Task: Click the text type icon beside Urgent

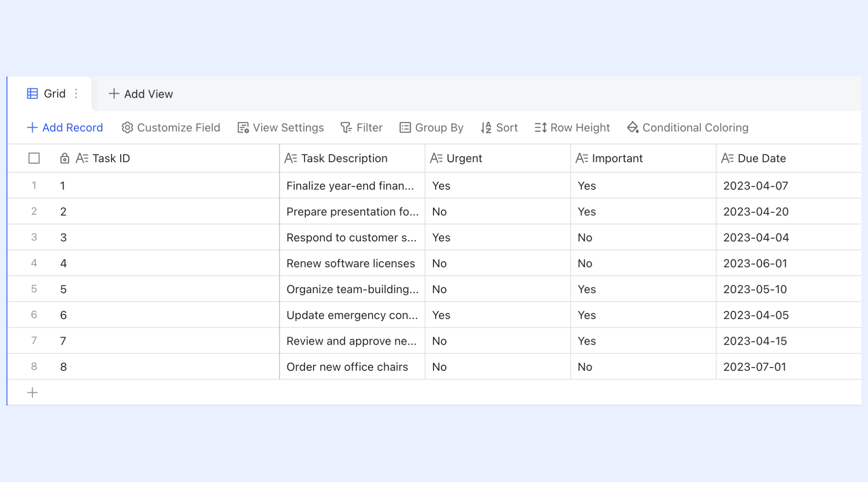Action: pos(436,158)
